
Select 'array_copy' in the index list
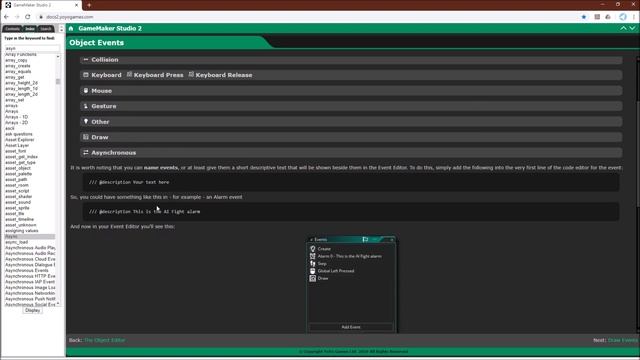tap(16, 60)
